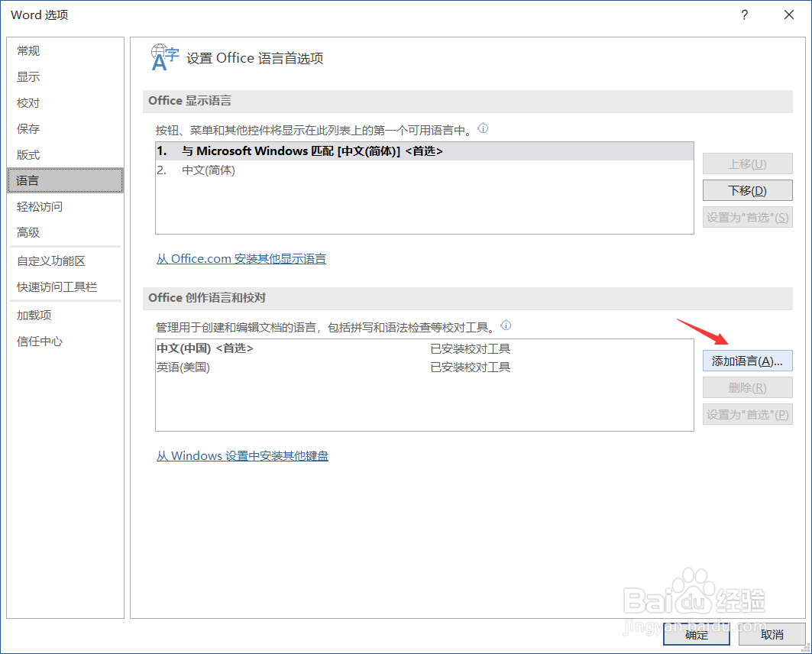Viewport: 812px width, 654px height.
Task: Click the 下移(D) button
Action: click(x=747, y=190)
